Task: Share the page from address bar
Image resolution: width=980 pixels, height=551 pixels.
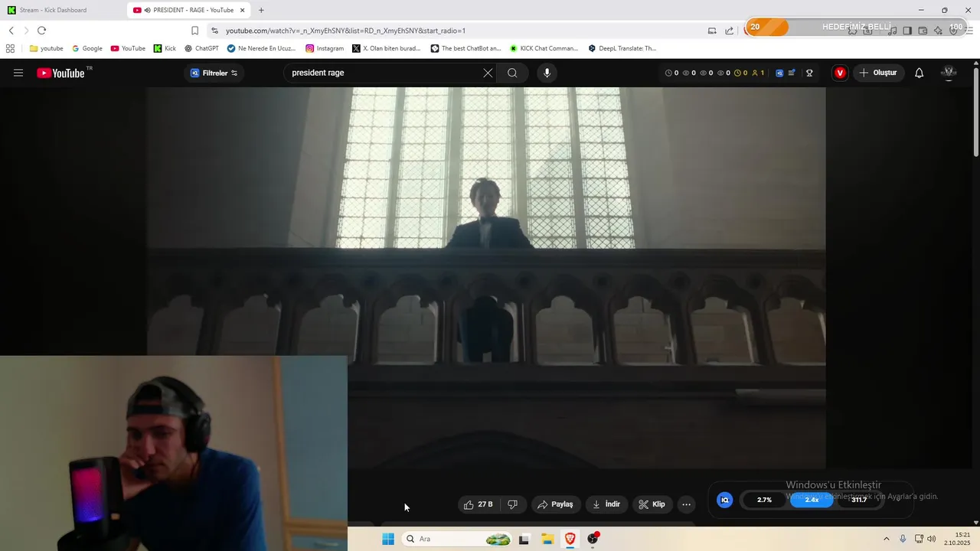Action: [730, 31]
